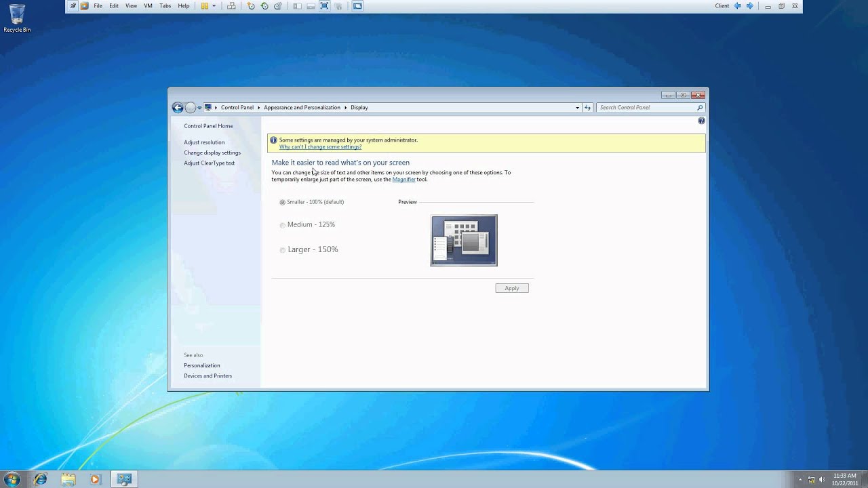868x488 pixels.
Task: Open Adjust resolution link
Action: pos(204,142)
